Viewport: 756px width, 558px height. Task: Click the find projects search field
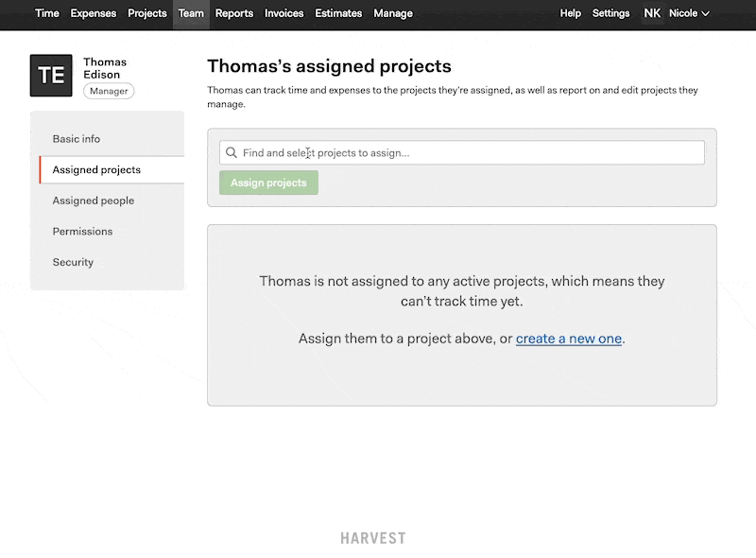[462, 152]
